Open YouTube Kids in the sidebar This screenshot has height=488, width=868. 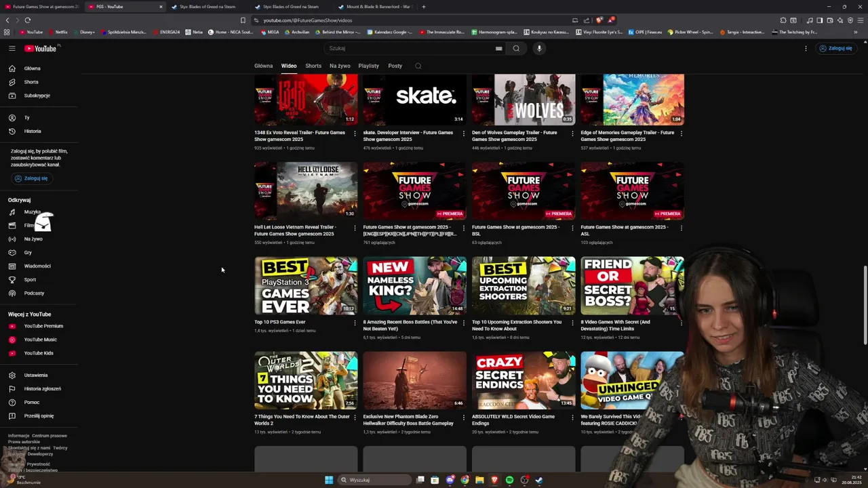(39, 353)
